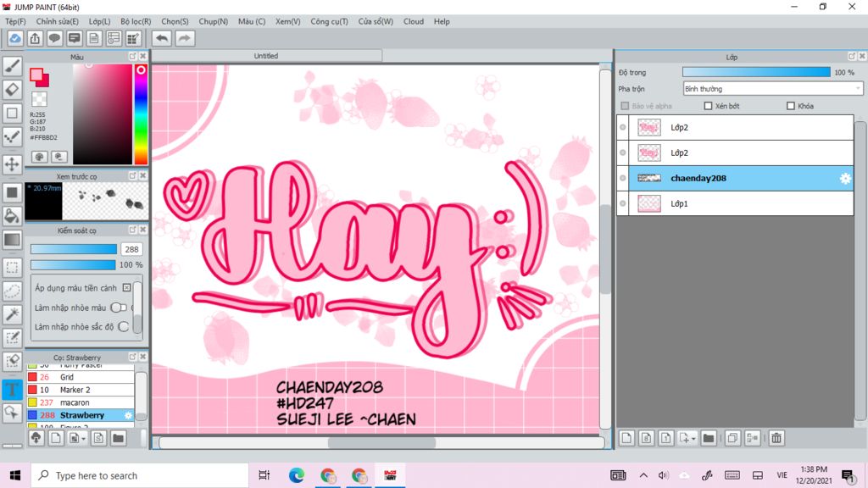
Task: Open Strawberry brush settings gear
Action: tap(129, 415)
